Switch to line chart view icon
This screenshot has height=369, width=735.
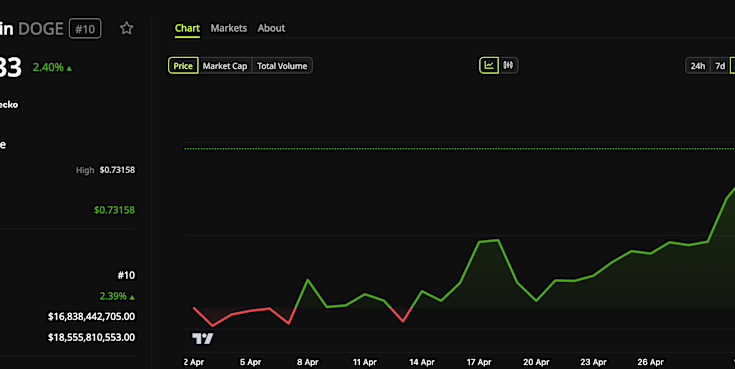(x=489, y=65)
